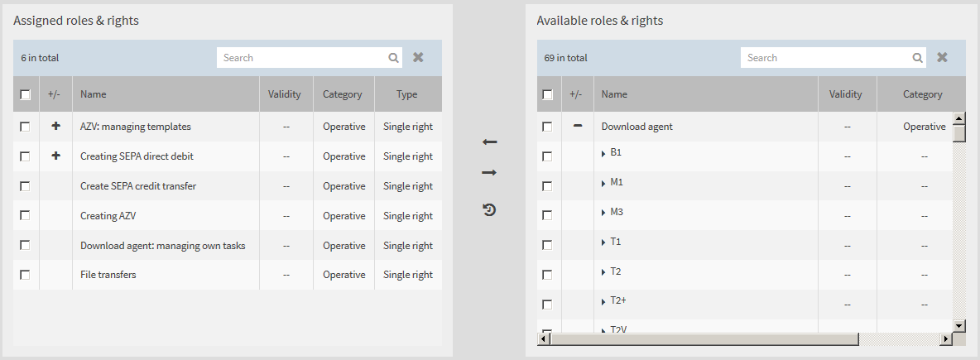
Task: Expand the plus icon for AZV: managing templates
Action: (56, 127)
